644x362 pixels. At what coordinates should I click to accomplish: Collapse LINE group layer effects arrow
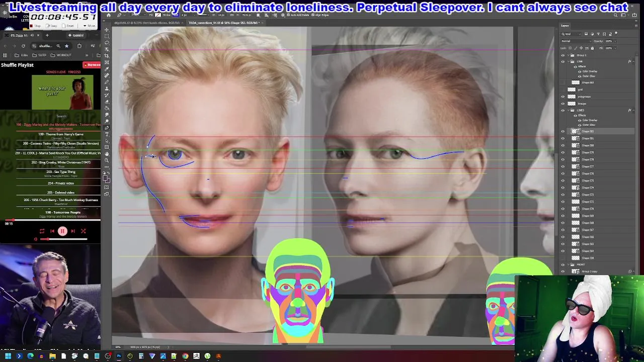634,61
